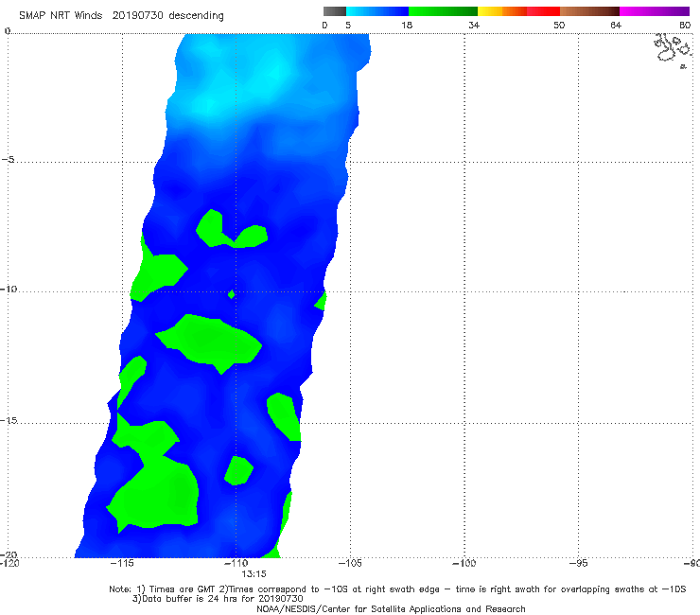Screen dimensions: 700x615
Task: Click the 'NOAA/NESDIS/Center for Satellite Applications' credit
Action: (391, 608)
